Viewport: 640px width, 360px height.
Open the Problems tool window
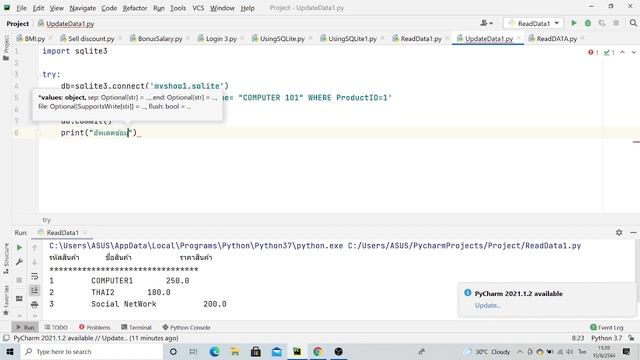pos(94,327)
